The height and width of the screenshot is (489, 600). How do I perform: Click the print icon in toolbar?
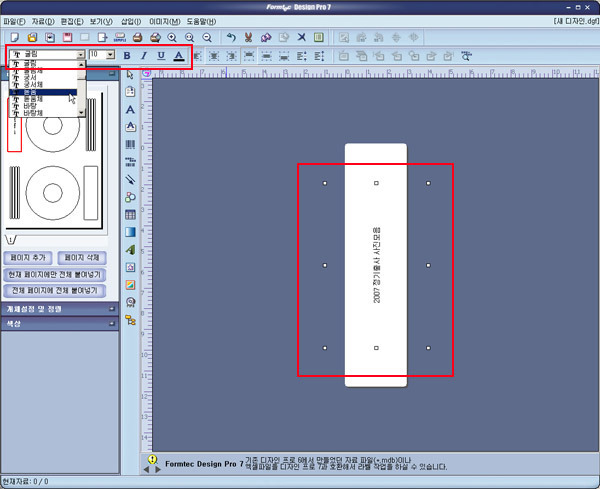coord(137,37)
